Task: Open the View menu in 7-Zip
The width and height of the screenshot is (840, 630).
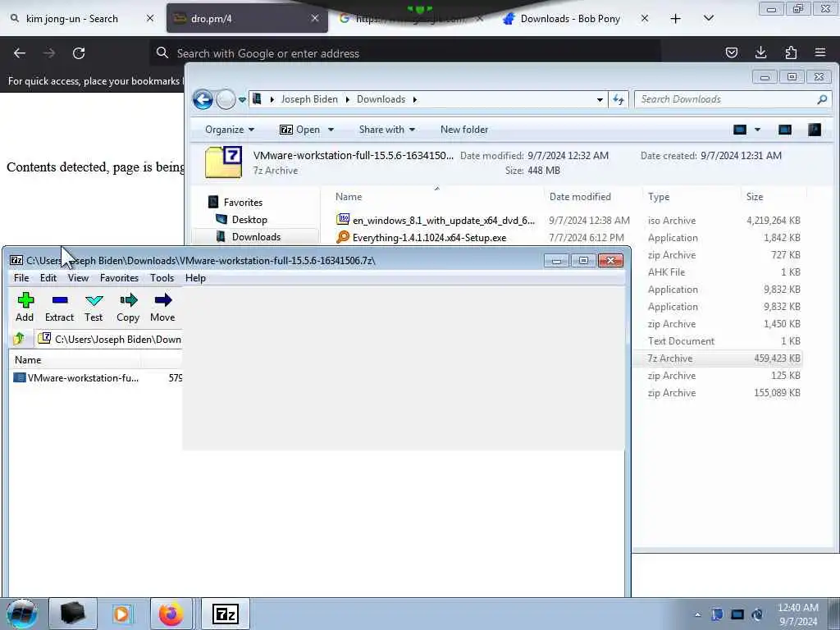Action: pos(78,277)
